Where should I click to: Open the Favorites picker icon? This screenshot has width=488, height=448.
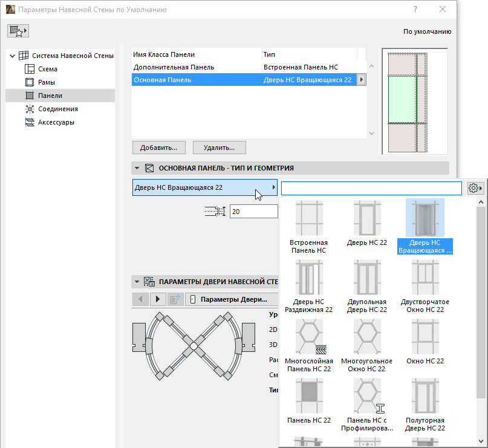(18, 31)
